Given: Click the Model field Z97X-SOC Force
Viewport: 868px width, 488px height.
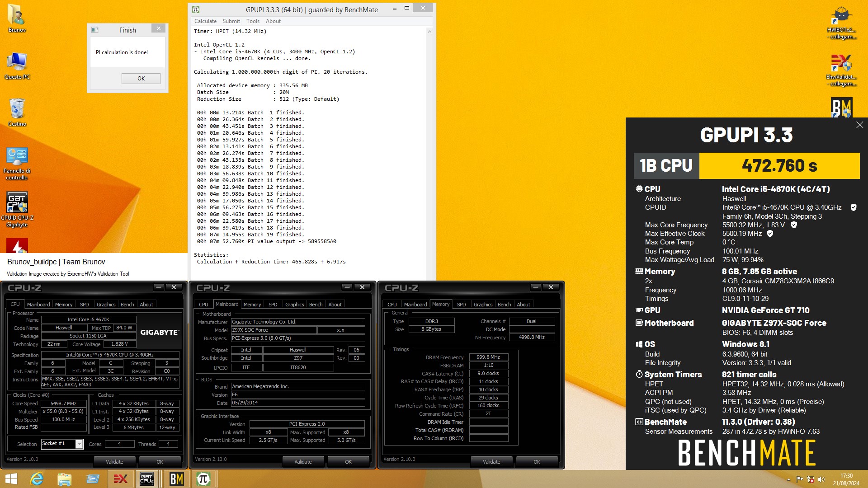Looking at the screenshot, I should pos(274,330).
